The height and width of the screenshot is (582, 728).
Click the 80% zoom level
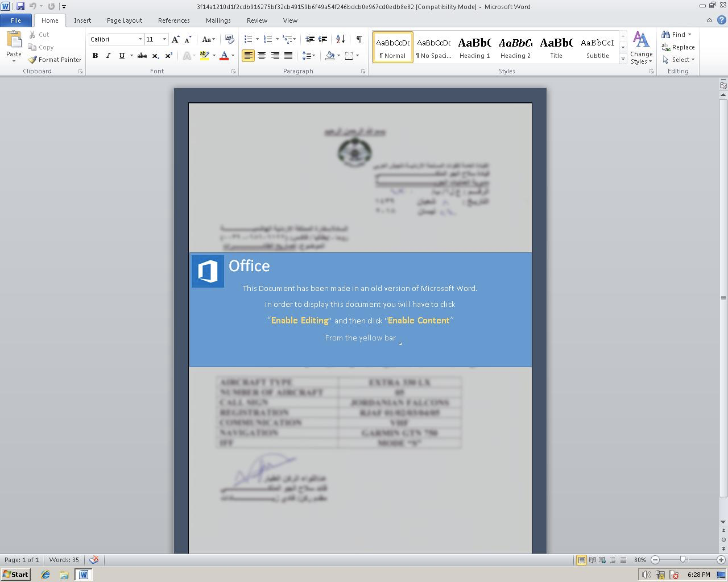tap(640, 560)
